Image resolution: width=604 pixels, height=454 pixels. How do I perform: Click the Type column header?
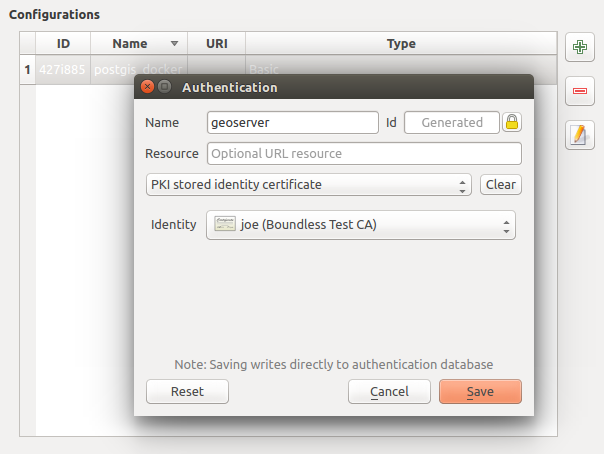click(x=401, y=44)
